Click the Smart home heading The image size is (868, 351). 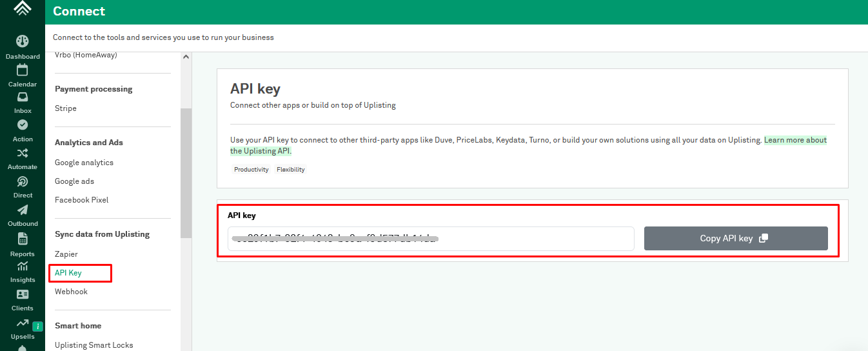point(78,326)
